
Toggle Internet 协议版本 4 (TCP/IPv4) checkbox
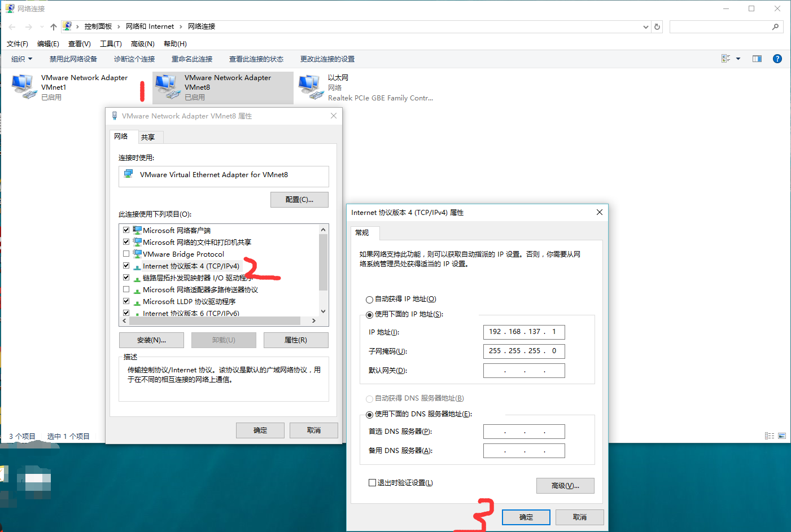(x=126, y=266)
